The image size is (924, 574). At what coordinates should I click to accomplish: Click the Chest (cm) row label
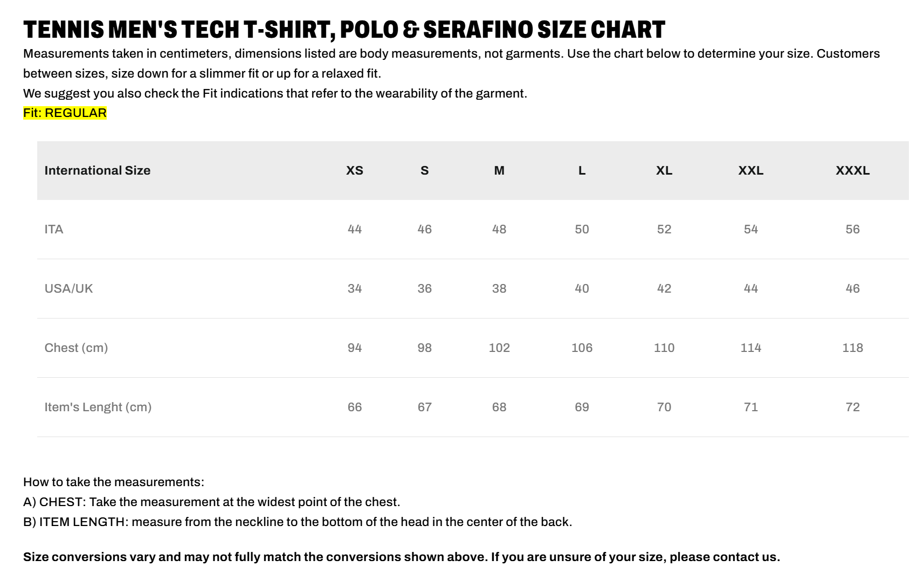pos(76,348)
